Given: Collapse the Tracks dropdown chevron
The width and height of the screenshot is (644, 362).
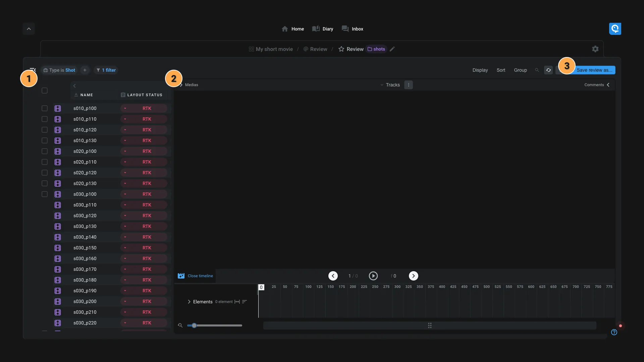Looking at the screenshot, I should [382, 85].
